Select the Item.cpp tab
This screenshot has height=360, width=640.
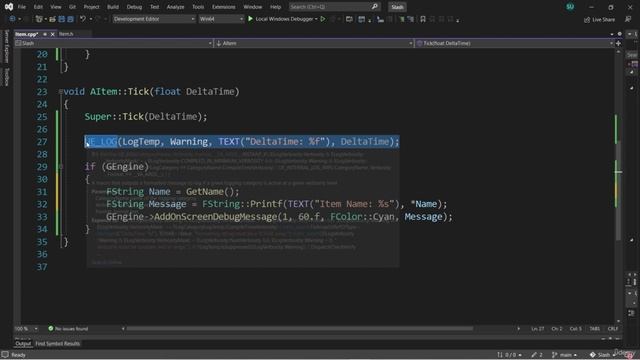[27, 34]
